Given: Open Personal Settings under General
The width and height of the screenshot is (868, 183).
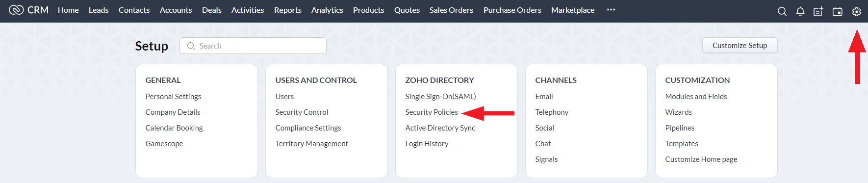Looking at the screenshot, I should [x=173, y=97].
